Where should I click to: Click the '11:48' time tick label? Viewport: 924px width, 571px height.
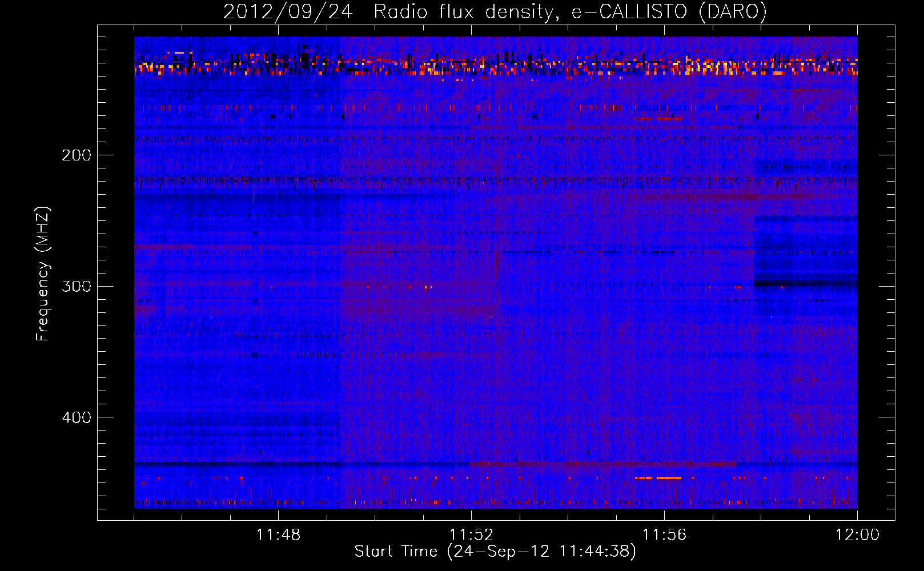[x=278, y=535]
